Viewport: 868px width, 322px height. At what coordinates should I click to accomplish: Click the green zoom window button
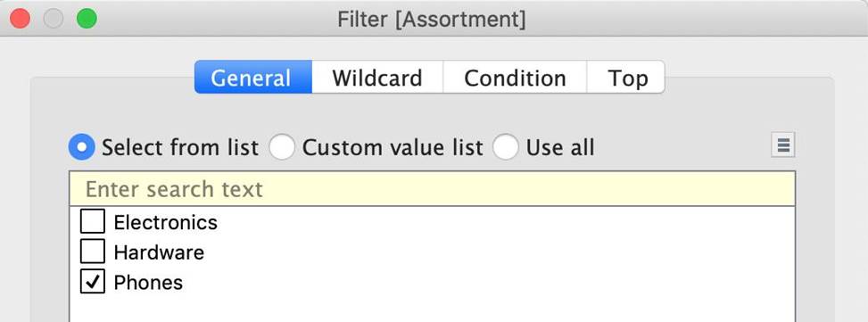click(87, 18)
